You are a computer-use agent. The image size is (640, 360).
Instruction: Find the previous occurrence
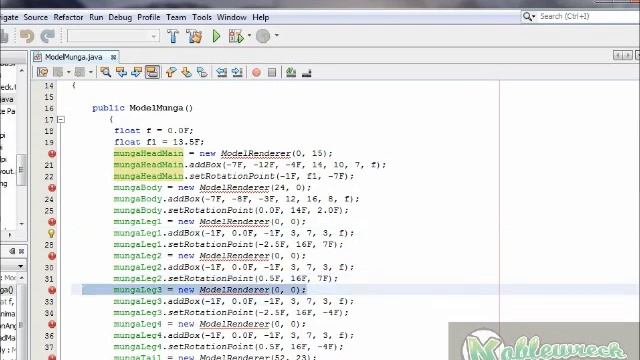[x=121, y=72]
